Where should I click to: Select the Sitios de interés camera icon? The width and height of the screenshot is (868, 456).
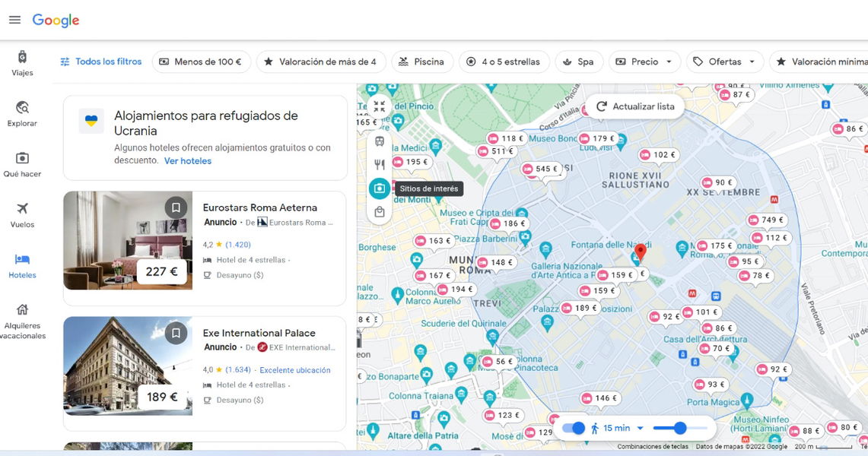[x=379, y=188]
